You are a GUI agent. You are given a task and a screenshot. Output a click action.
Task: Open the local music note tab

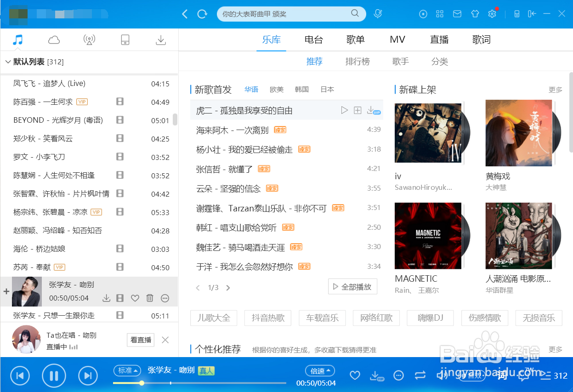click(17, 40)
